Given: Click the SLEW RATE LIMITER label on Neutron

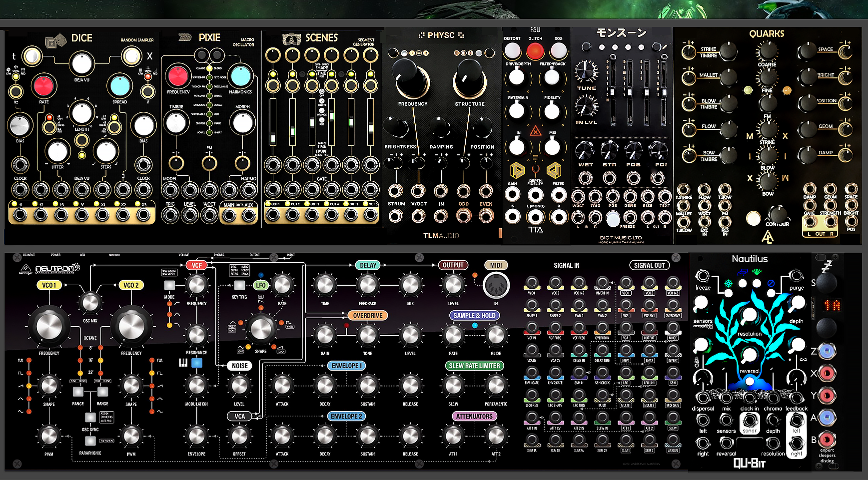Looking at the screenshot, I should (474, 366).
